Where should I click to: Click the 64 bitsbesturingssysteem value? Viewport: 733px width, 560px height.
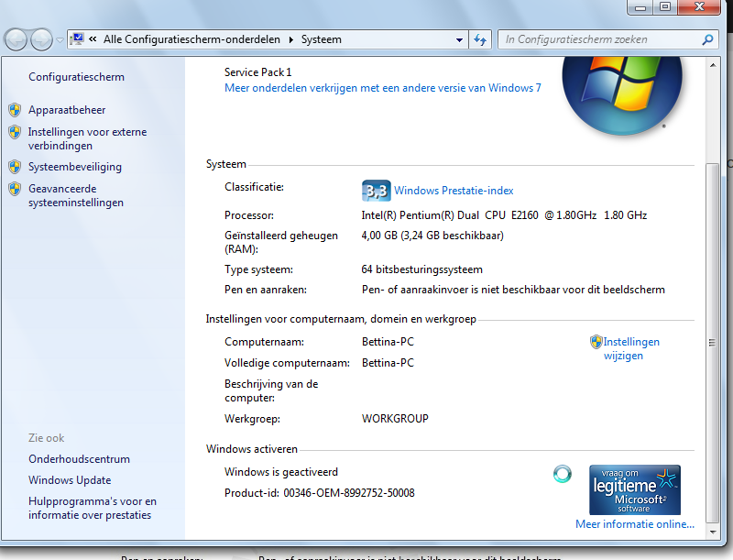point(421,269)
